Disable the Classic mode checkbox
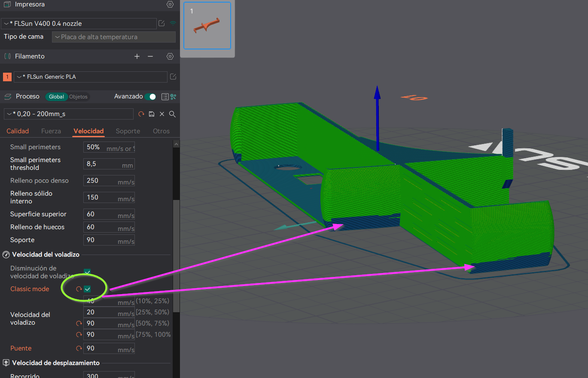 coord(87,289)
